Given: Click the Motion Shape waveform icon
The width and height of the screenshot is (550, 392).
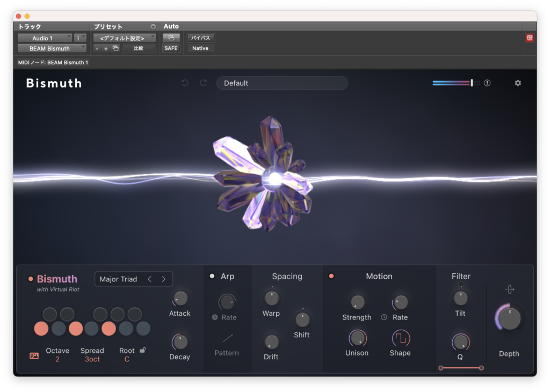Looking at the screenshot, I should click(x=401, y=338).
